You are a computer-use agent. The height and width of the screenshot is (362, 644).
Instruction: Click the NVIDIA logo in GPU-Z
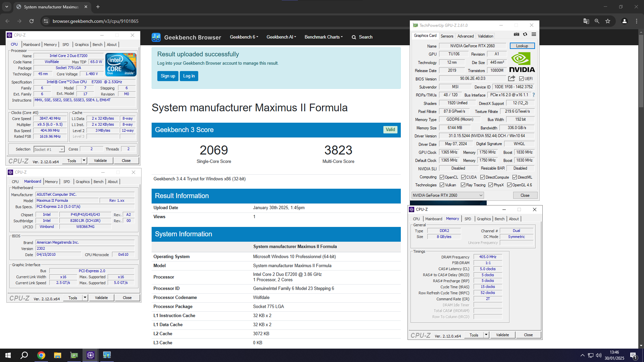click(x=522, y=63)
